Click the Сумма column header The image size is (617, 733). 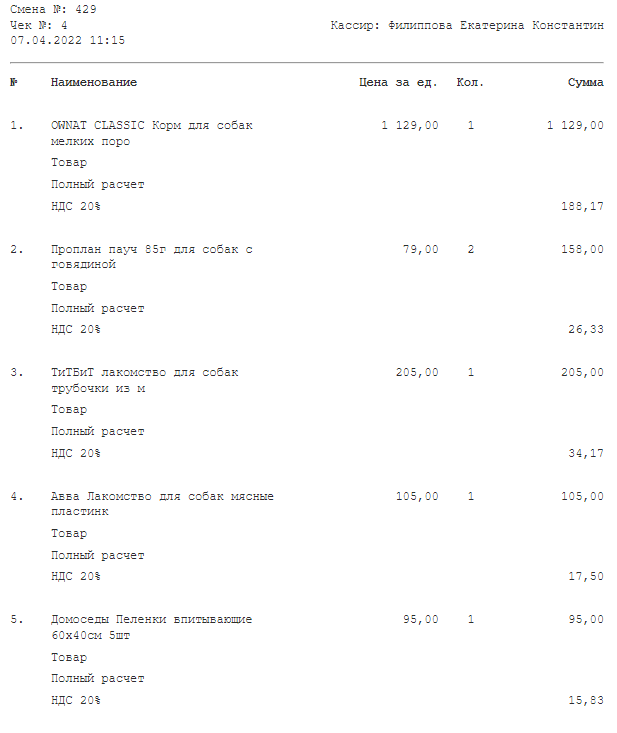(586, 82)
